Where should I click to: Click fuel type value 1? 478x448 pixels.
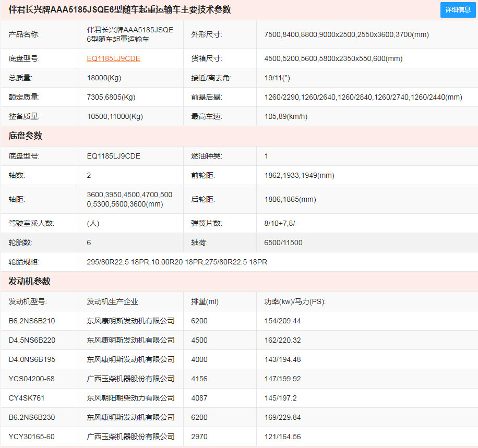click(267, 156)
